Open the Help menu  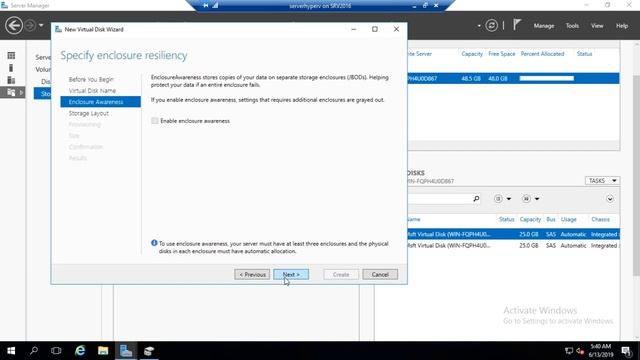pyautogui.click(x=622, y=26)
